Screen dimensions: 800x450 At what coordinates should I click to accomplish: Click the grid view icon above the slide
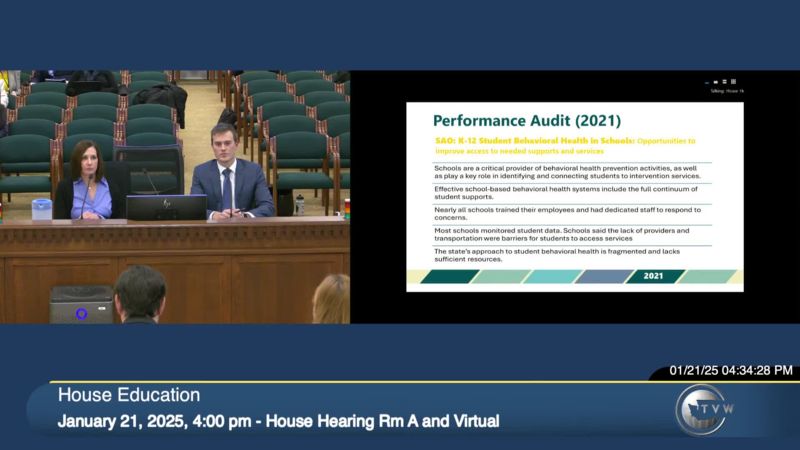tap(733, 81)
